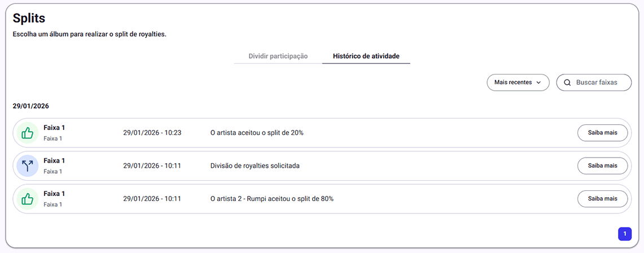This screenshot has width=644, height=253.
Task: Select the Histórico de atividade tab
Action: tap(366, 56)
